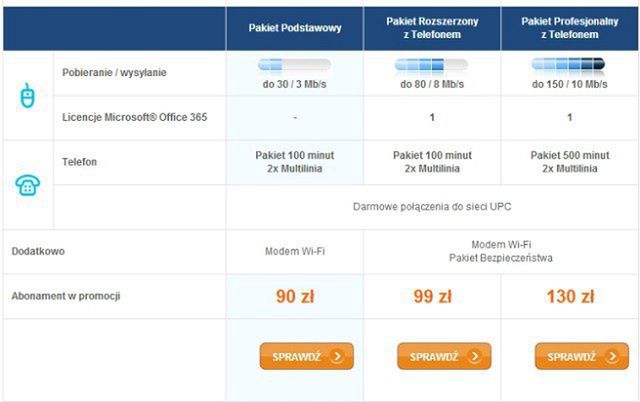Select the Pakiet Profesjonalny z Telefonem header

[570, 28]
